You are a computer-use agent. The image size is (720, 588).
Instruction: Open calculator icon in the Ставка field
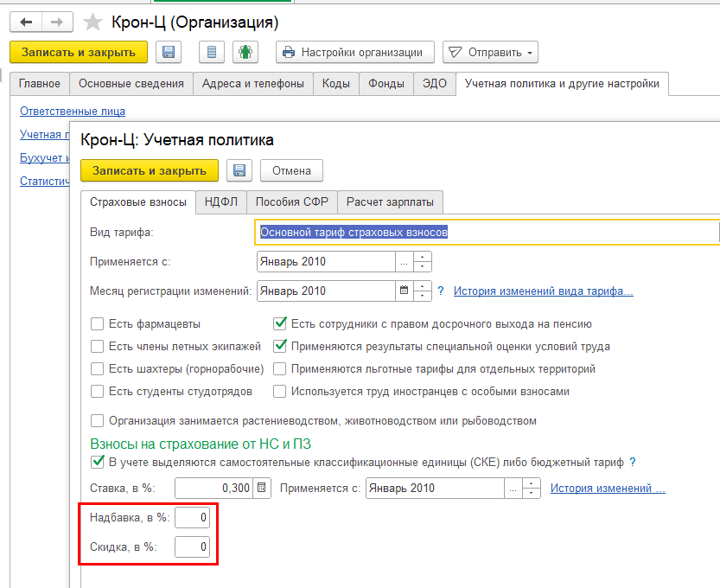tap(262, 488)
